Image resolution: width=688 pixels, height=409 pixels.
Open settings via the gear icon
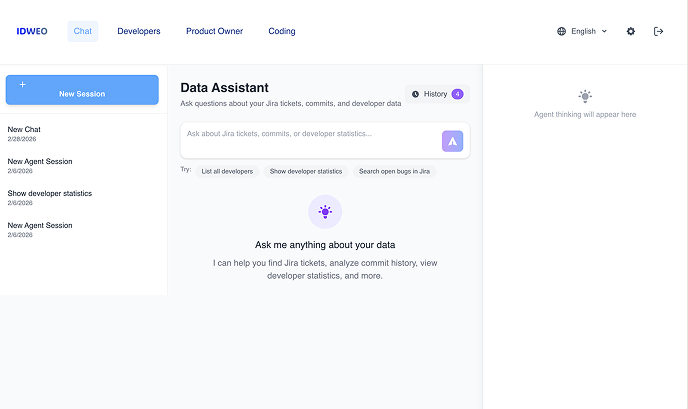pyautogui.click(x=630, y=31)
